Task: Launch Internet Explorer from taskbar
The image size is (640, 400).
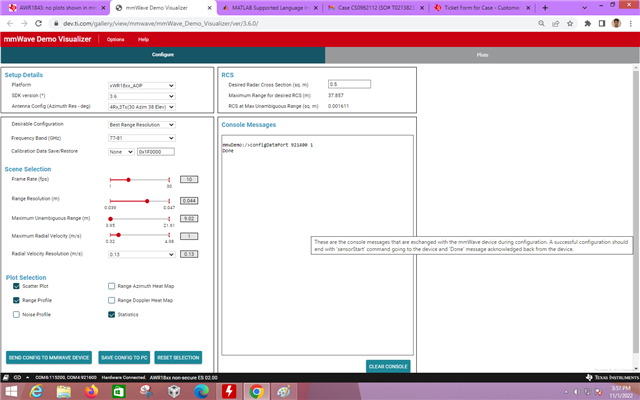Action: (36, 392)
